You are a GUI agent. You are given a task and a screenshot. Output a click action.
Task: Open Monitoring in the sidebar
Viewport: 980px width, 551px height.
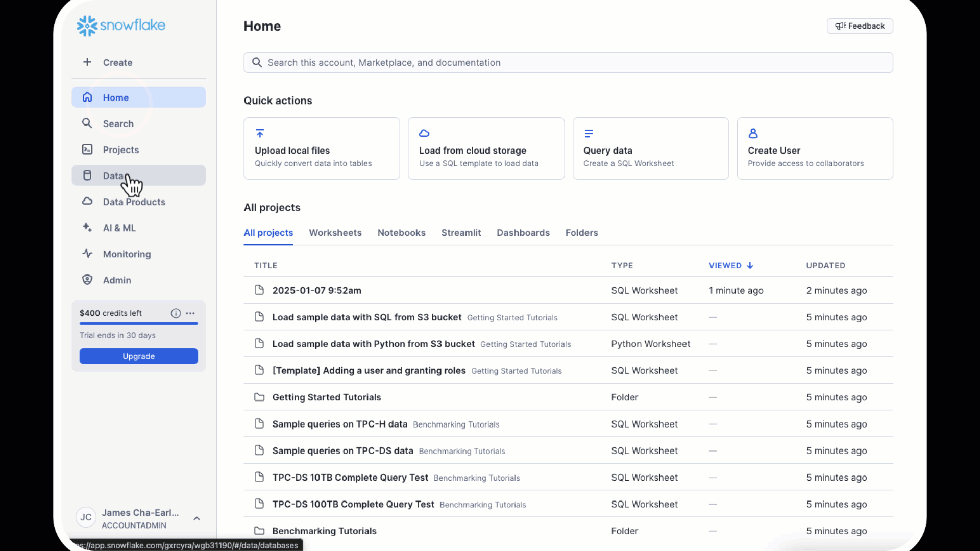(127, 254)
